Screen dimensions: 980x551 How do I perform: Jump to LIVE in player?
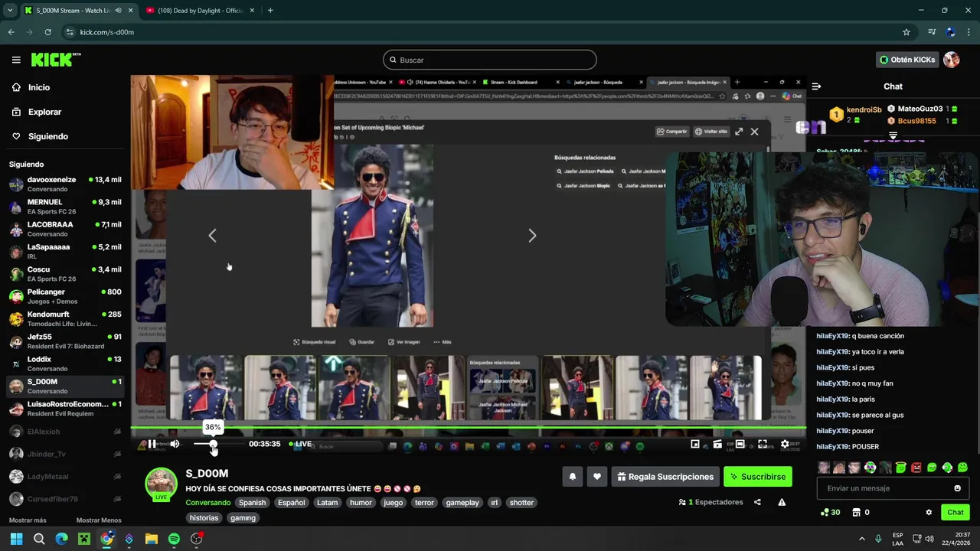(301, 444)
